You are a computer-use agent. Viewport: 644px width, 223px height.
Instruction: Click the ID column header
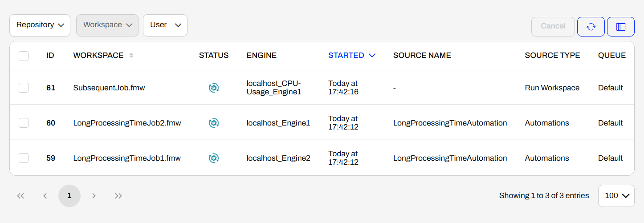[x=50, y=56]
